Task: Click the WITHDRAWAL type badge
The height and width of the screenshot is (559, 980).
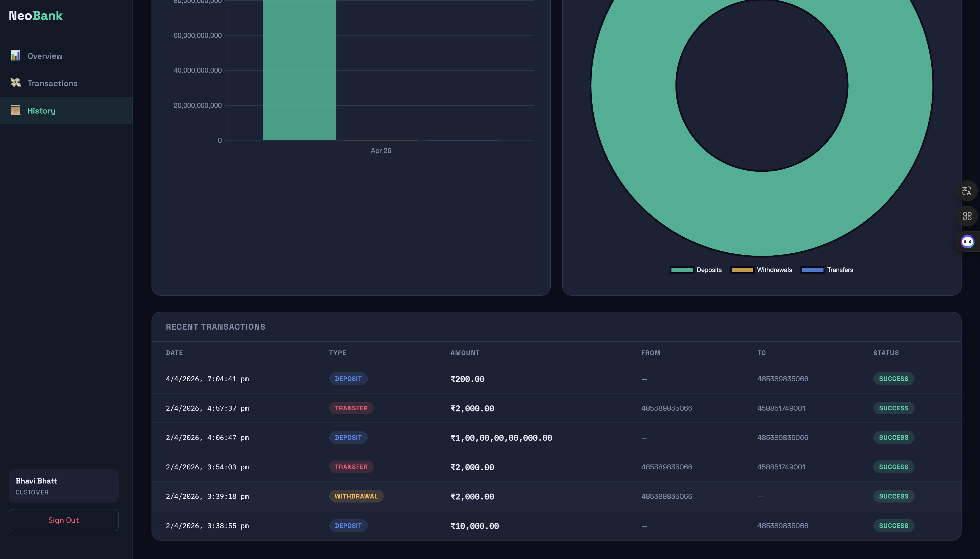Action: tap(356, 496)
